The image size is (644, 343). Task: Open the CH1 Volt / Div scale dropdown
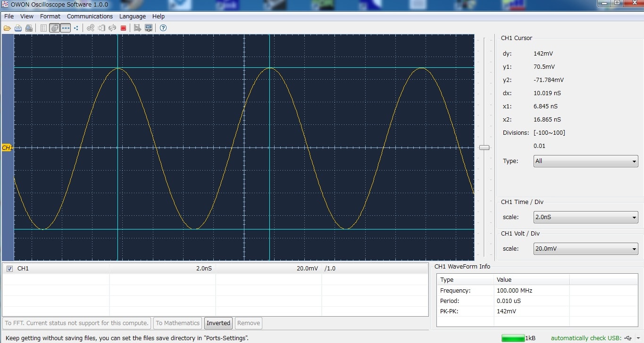click(585, 249)
